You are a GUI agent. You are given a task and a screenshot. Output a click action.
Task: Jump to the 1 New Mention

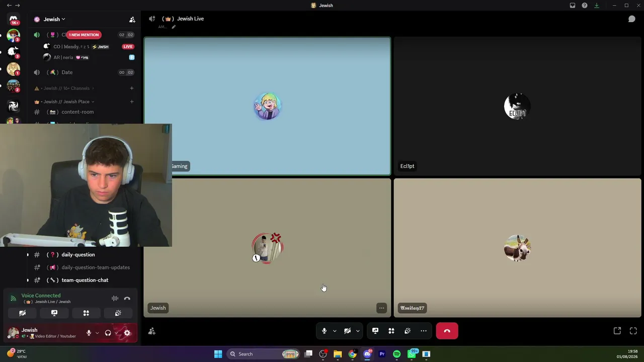click(x=84, y=35)
